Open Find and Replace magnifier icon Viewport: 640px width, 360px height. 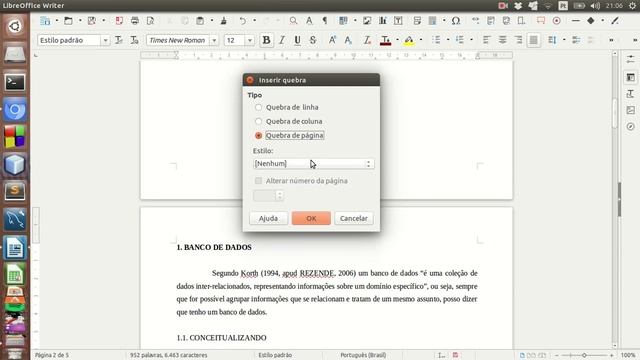tap(293, 20)
